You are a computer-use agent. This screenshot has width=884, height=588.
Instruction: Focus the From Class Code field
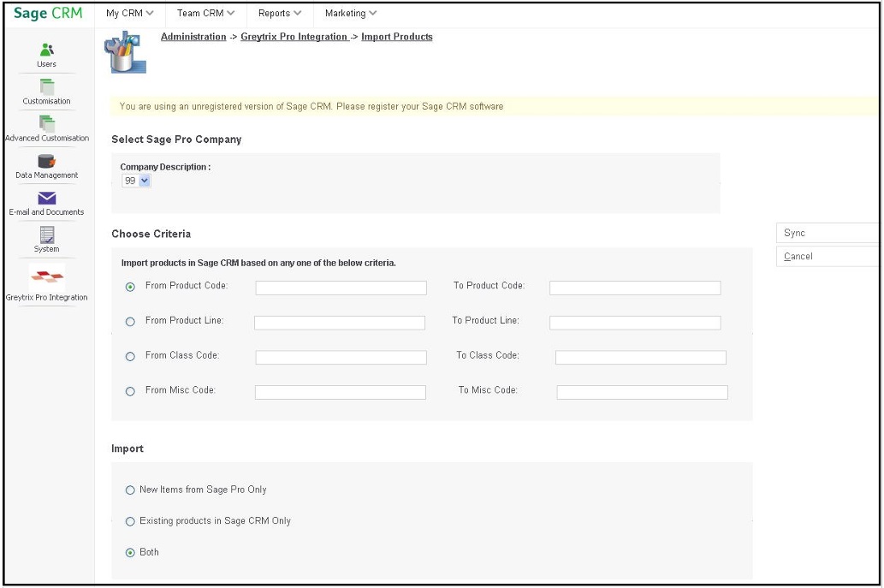click(x=341, y=358)
